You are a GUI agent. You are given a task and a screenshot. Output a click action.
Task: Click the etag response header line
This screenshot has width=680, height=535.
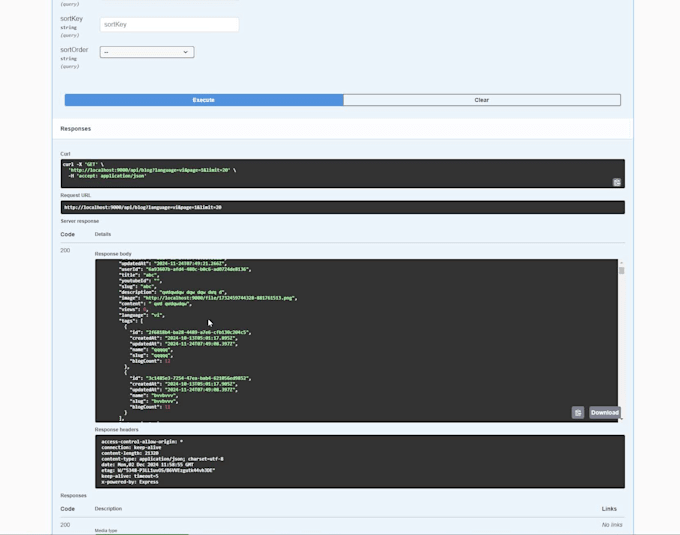click(x=158, y=470)
